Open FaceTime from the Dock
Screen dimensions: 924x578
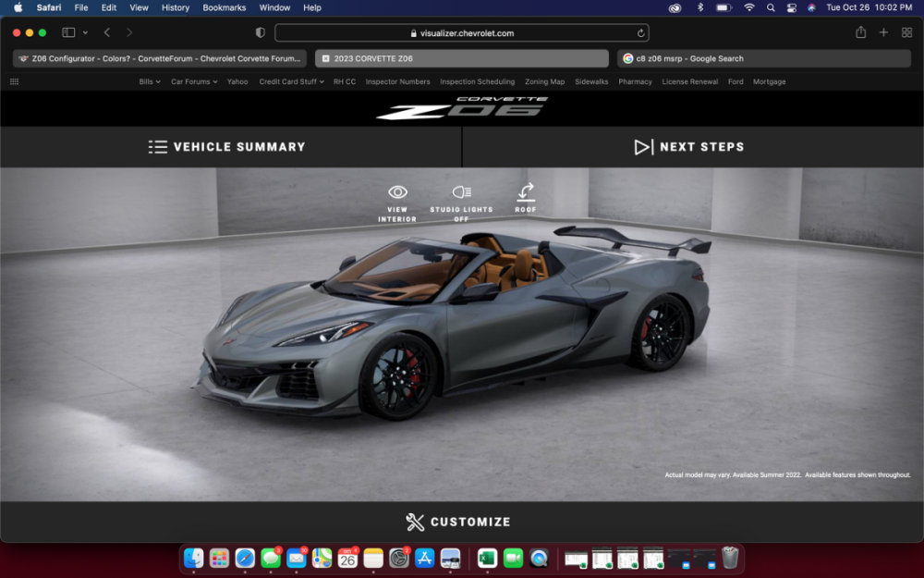(513, 558)
